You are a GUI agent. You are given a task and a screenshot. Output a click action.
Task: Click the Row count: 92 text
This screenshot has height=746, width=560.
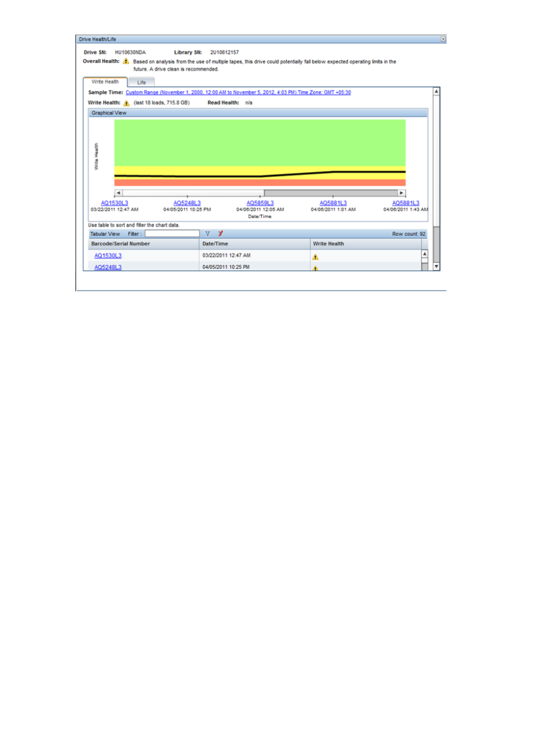pyautogui.click(x=409, y=234)
